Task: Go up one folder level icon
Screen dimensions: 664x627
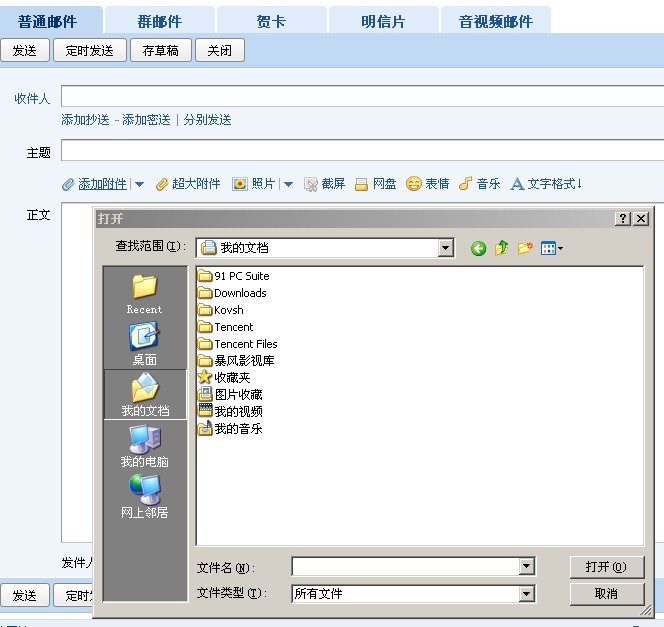Action: [x=501, y=248]
